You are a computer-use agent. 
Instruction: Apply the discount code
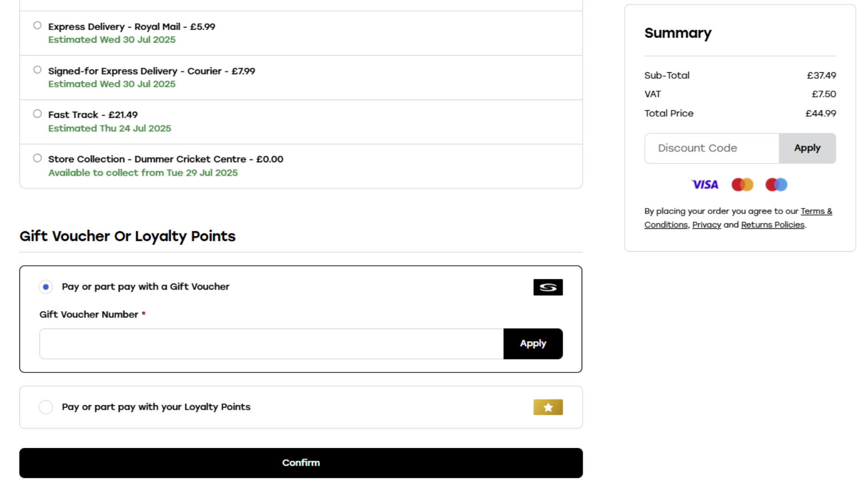807,148
